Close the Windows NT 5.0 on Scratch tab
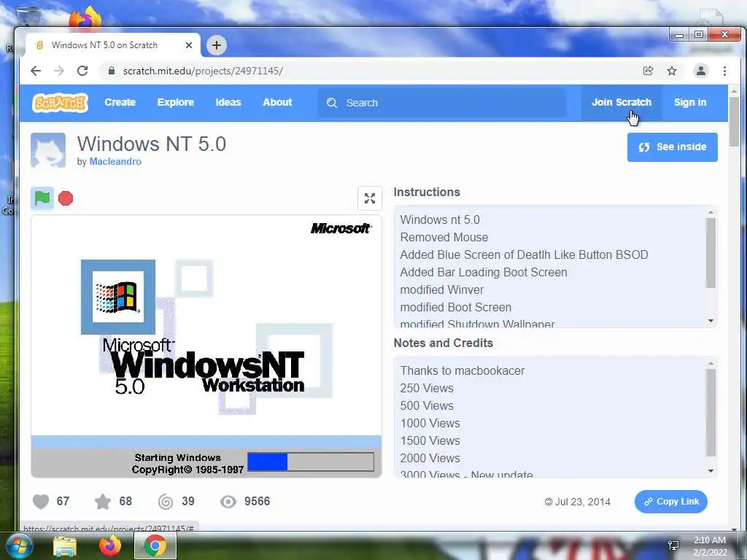 click(x=189, y=45)
